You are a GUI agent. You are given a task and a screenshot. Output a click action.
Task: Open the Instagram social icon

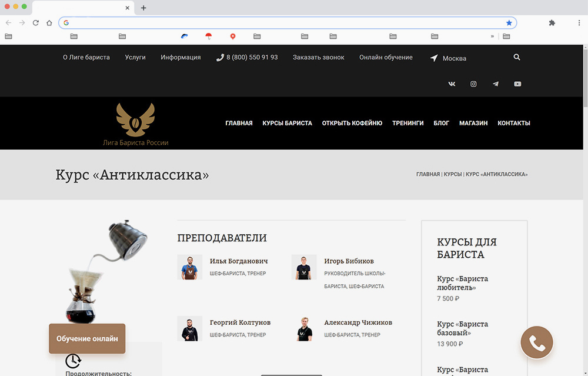[473, 84]
